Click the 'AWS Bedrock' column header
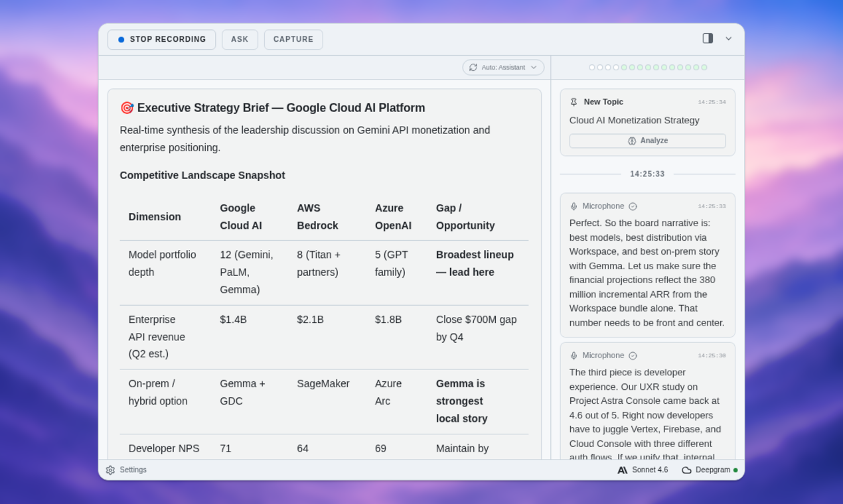The height and width of the screenshot is (504, 843). [317, 217]
